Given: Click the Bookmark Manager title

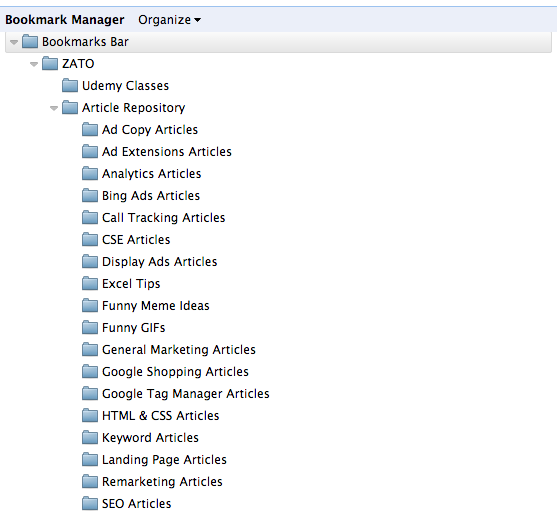Looking at the screenshot, I should coord(65,20).
